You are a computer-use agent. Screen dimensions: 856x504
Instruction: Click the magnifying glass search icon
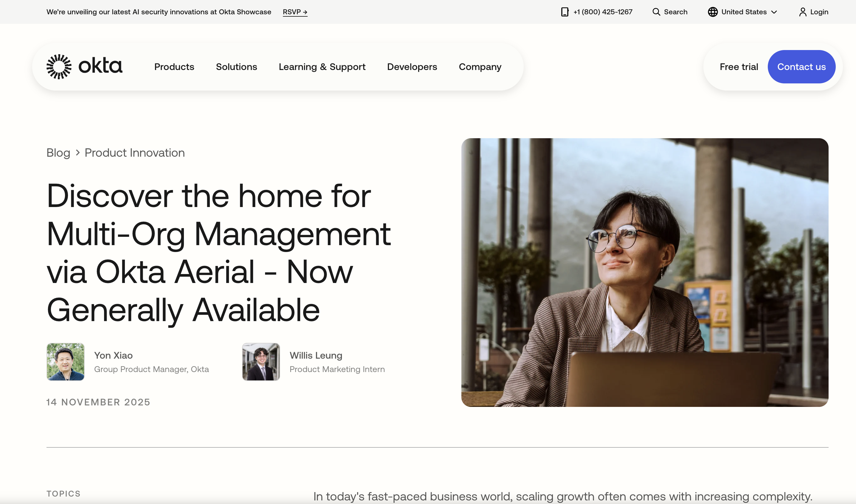click(656, 12)
